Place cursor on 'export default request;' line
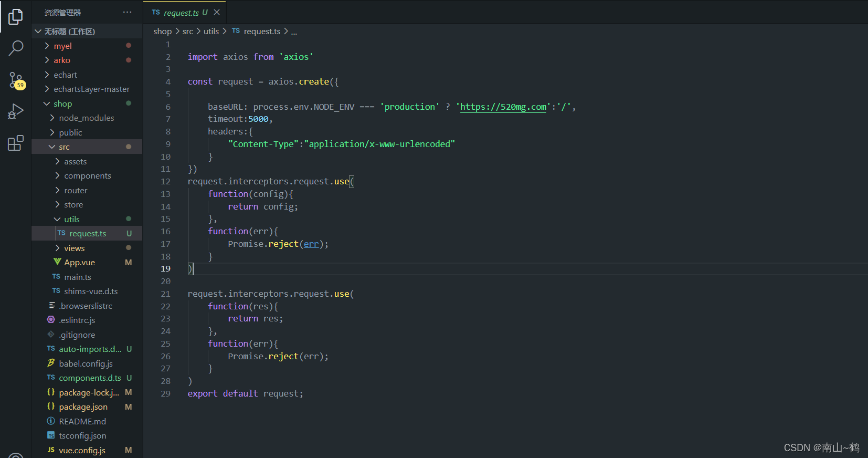The height and width of the screenshot is (458, 868). [245, 393]
